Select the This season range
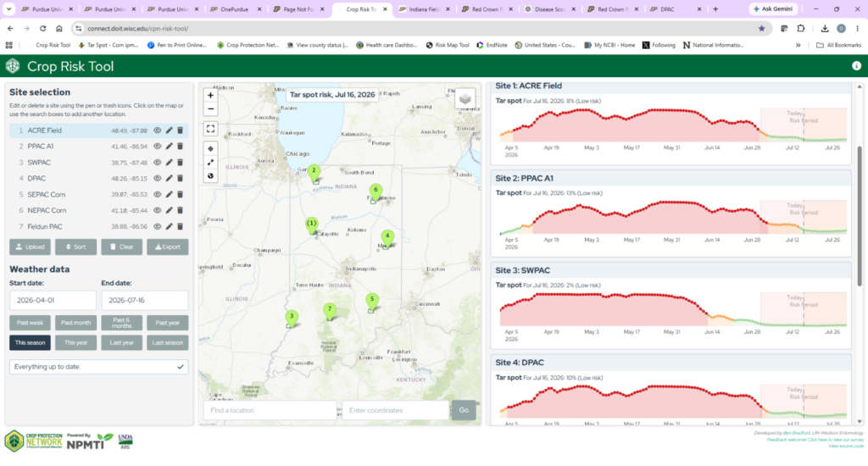Viewport: 868px width, 466px height. (x=30, y=342)
